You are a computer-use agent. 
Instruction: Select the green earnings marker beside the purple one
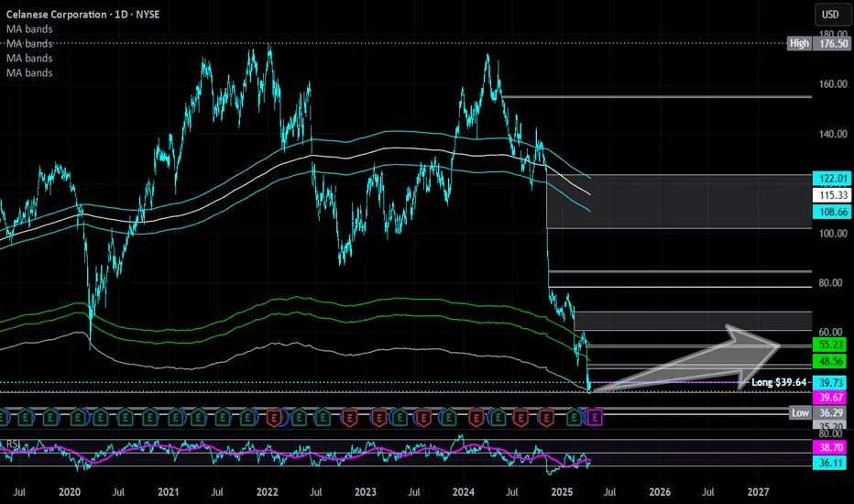tap(574, 418)
